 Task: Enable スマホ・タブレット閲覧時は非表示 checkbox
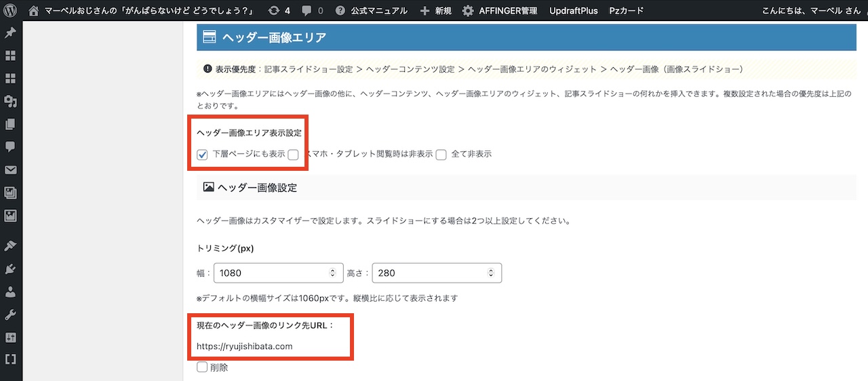click(x=293, y=155)
